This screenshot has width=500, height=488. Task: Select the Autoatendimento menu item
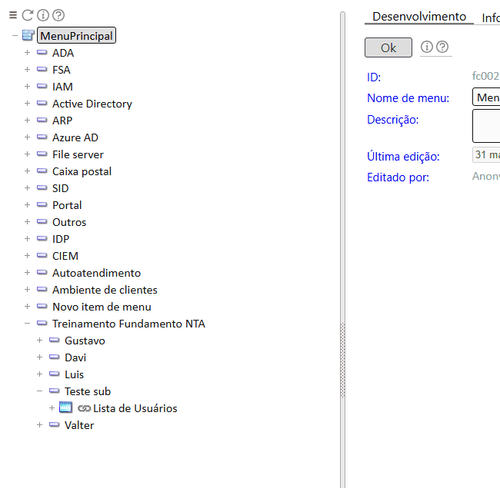[97, 273]
